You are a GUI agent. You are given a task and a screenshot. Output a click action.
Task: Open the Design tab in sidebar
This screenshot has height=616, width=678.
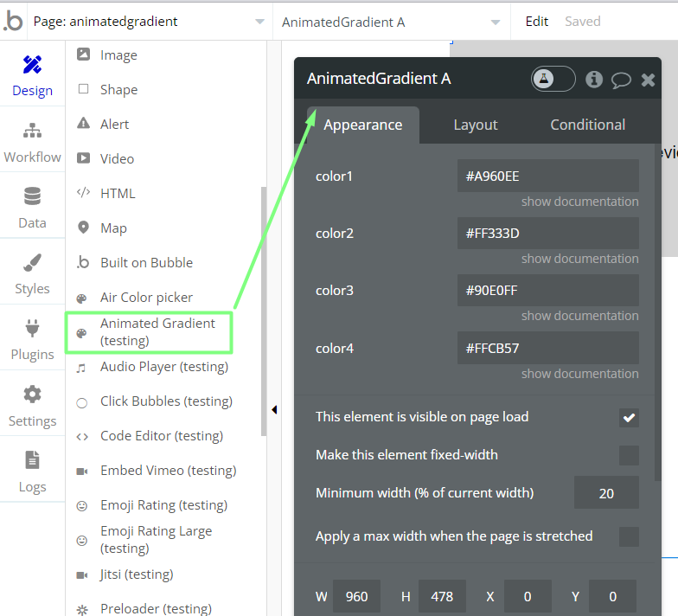(32, 75)
